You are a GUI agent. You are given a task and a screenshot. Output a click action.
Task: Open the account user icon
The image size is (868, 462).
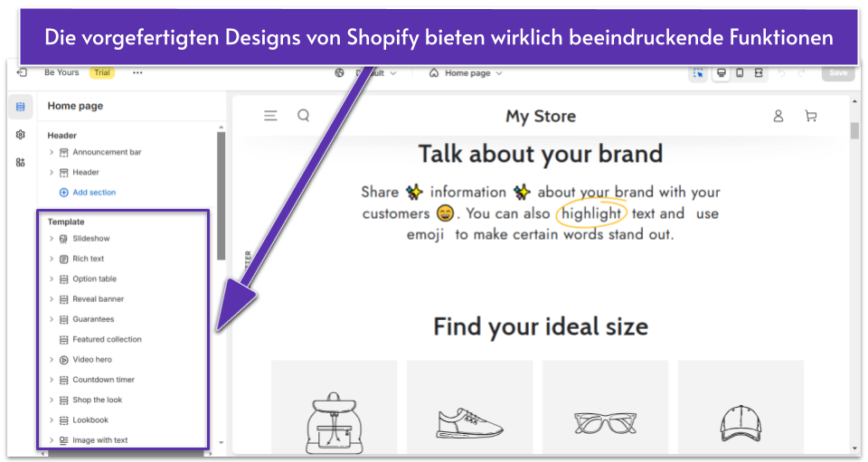(778, 116)
